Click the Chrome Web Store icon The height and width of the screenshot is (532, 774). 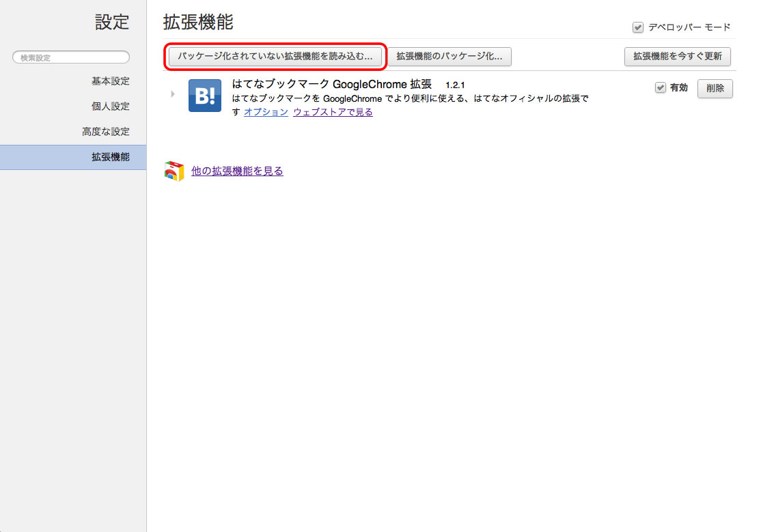click(x=174, y=171)
